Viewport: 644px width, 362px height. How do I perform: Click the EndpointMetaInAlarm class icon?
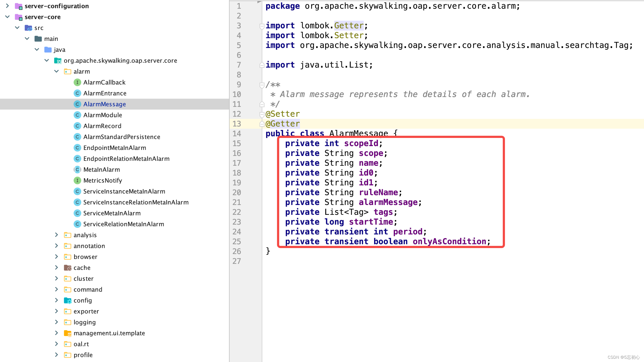pos(77,148)
